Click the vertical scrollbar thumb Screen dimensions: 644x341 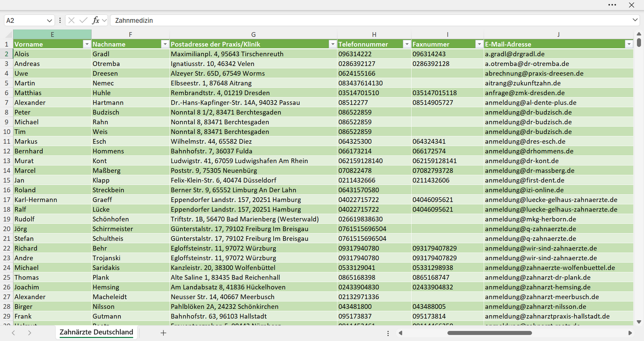click(x=639, y=42)
